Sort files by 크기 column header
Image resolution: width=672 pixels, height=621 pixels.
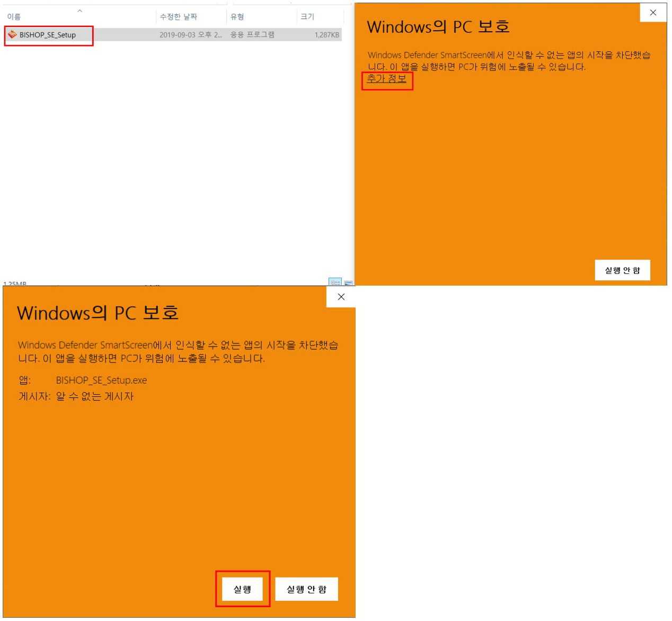(x=307, y=17)
